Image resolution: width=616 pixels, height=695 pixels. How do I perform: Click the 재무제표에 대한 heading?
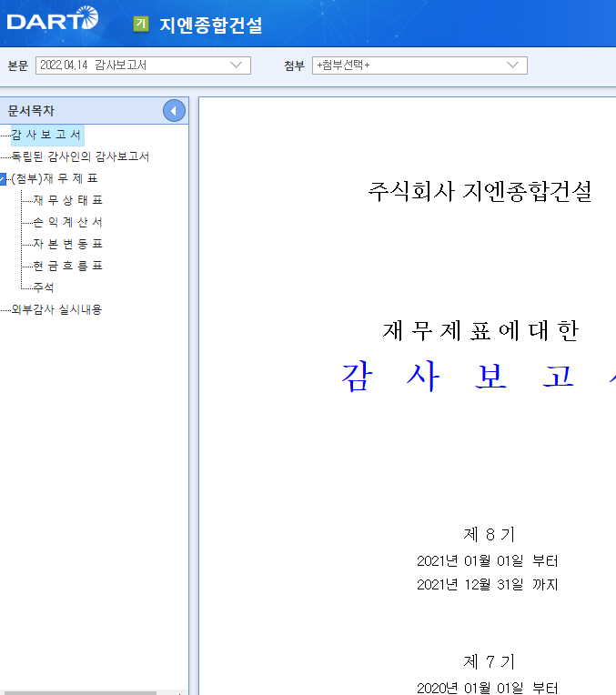(480, 330)
